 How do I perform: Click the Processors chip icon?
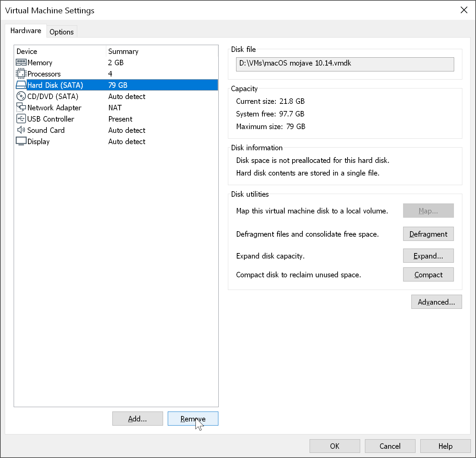21,74
